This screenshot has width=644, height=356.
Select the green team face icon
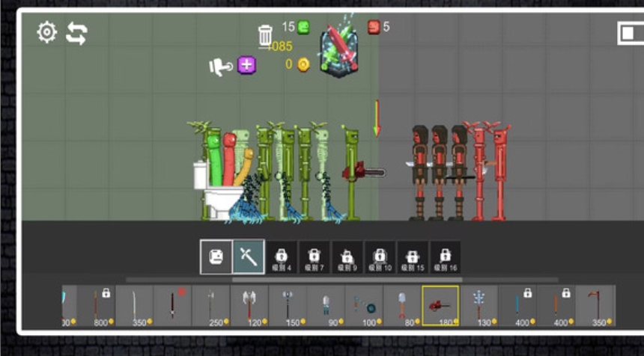coord(303,28)
